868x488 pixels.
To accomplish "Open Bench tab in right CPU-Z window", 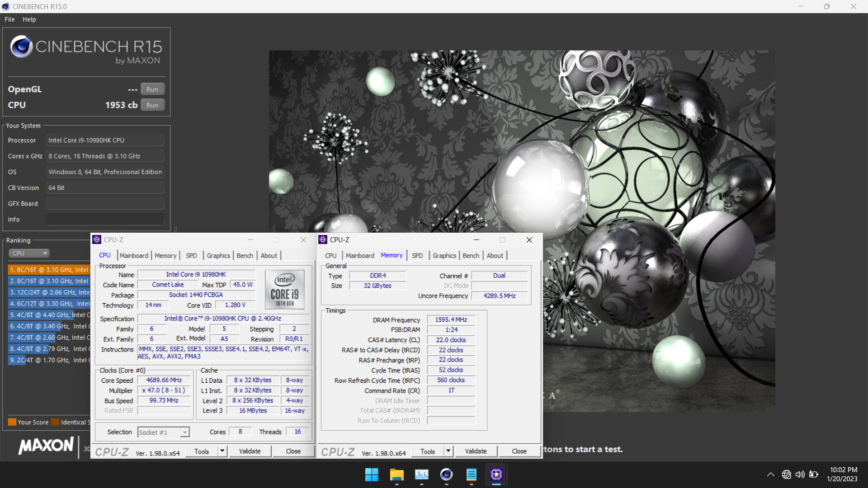I will [x=471, y=255].
